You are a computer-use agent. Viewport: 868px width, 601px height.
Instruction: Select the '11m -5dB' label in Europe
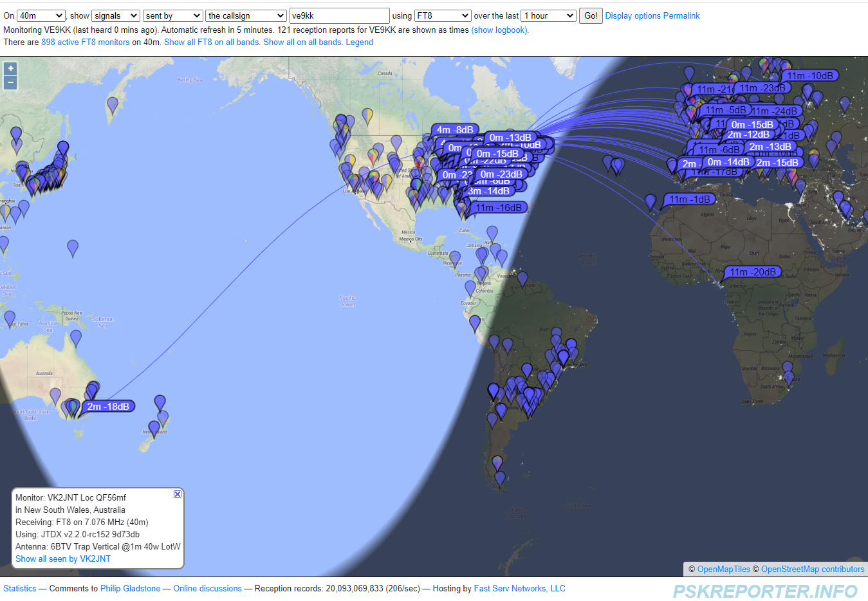tap(726, 110)
